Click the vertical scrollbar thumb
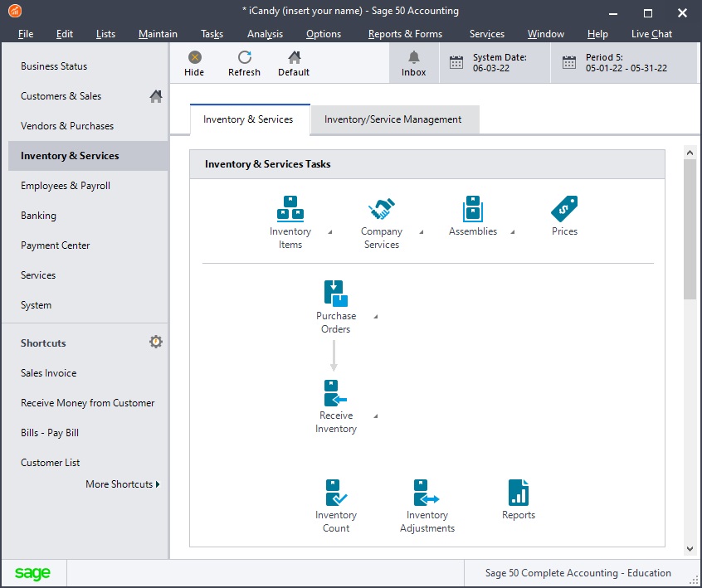The image size is (702, 588). pos(690,229)
